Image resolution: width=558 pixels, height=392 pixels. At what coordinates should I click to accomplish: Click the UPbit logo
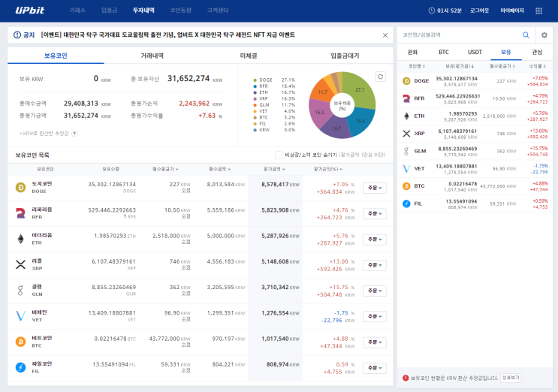30,11
